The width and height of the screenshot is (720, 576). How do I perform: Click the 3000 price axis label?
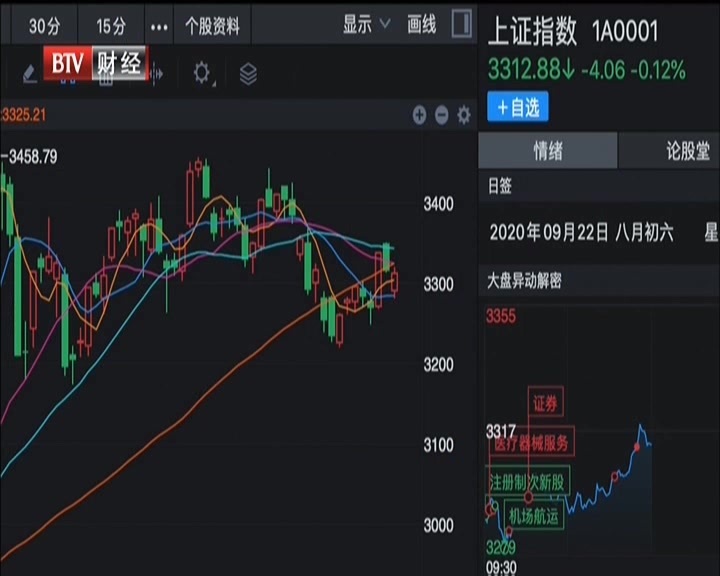[x=439, y=525]
